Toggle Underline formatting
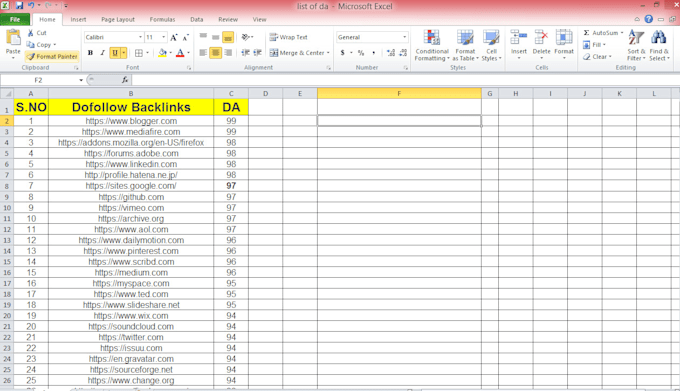680x391 pixels. pos(115,53)
